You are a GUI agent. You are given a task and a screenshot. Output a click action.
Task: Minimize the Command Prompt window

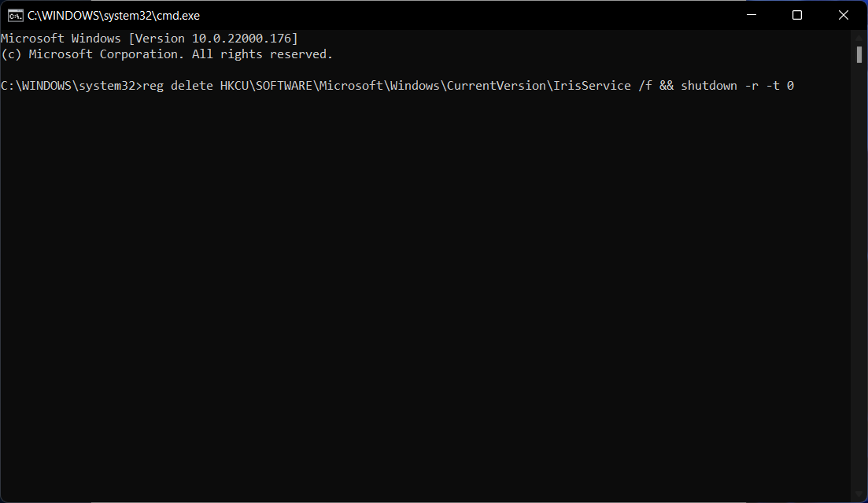click(752, 15)
